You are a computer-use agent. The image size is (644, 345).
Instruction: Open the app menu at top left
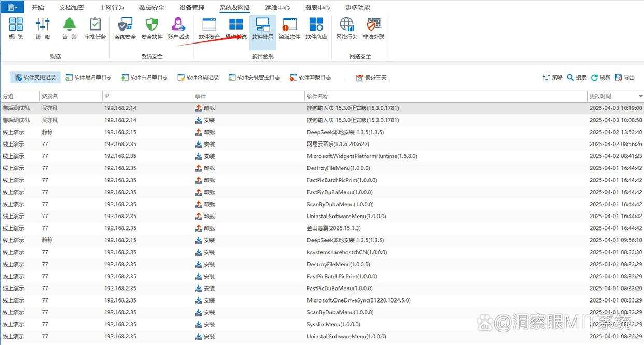11,7
